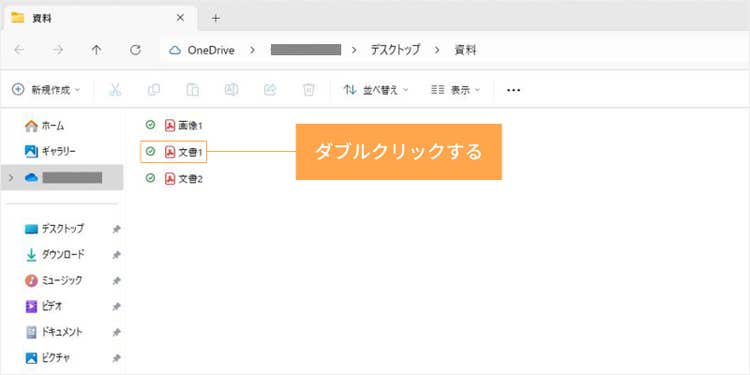Open the 新規作成 dropdown

click(46, 89)
